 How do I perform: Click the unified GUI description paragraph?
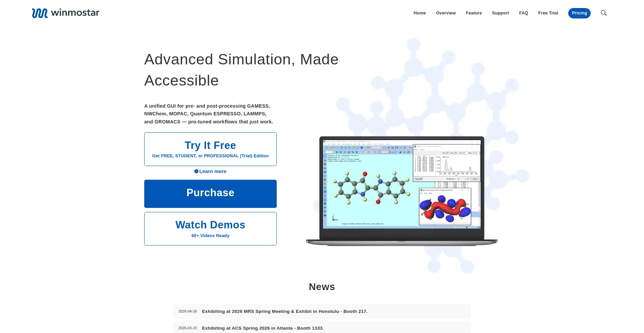(209, 114)
